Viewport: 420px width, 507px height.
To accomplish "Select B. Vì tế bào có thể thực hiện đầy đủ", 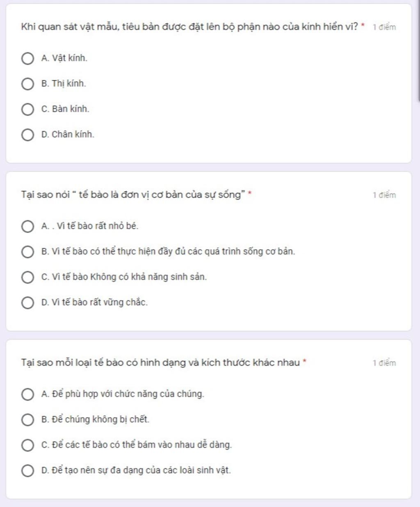I will 27,252.
